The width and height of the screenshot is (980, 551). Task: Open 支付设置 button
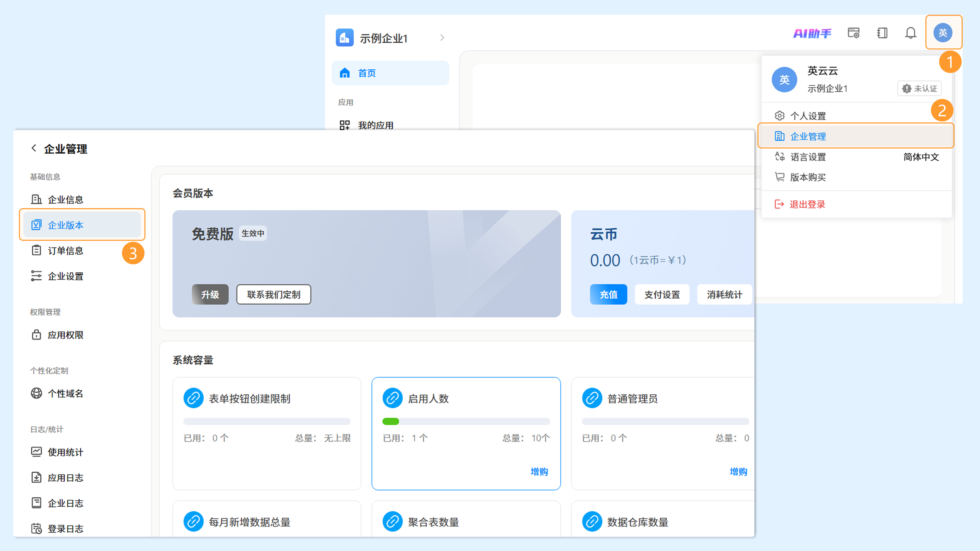coord(662,294)
